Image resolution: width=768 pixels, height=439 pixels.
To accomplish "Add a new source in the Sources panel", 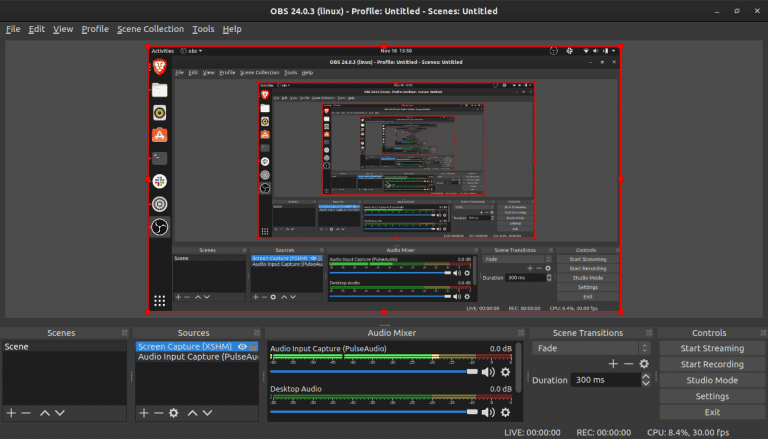I will (143, 412).
